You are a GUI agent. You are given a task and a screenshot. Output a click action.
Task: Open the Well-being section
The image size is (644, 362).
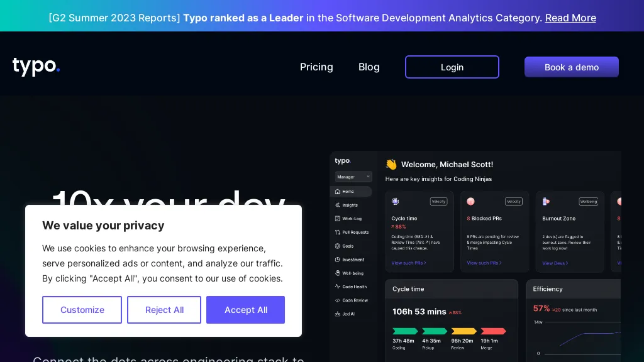pos(349,273)
